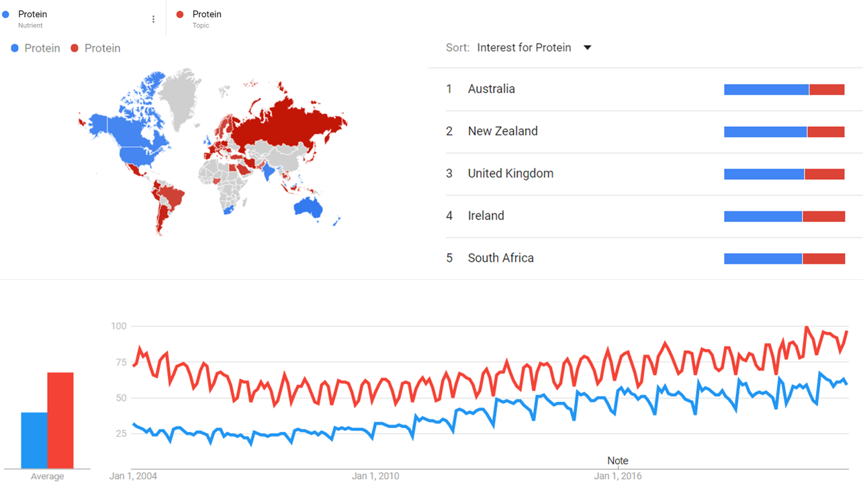
Task: Select Australia in the region list
Action: click(x=492, y=89)
